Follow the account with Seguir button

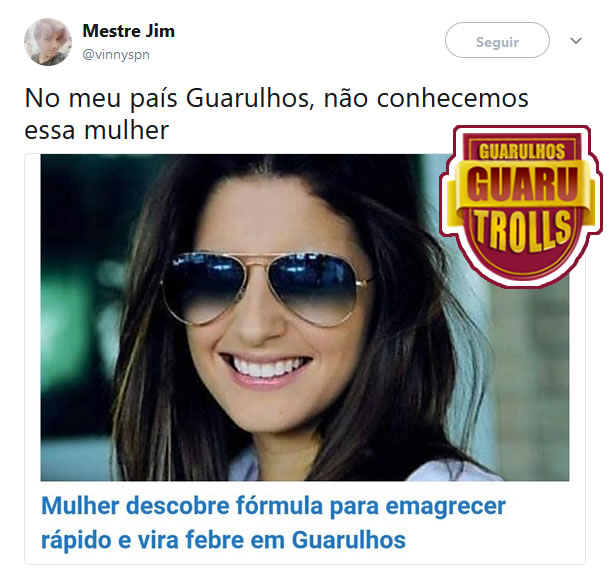tap(497, 40)
